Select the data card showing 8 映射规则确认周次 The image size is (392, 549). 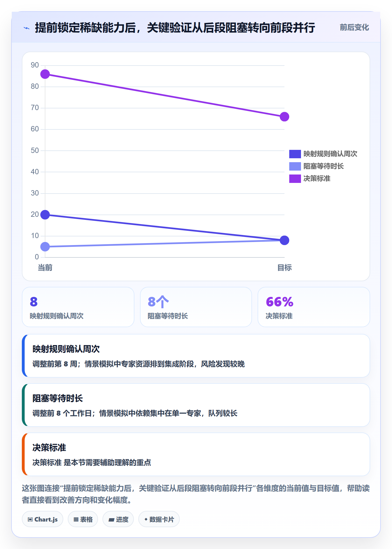pos(78,307)
